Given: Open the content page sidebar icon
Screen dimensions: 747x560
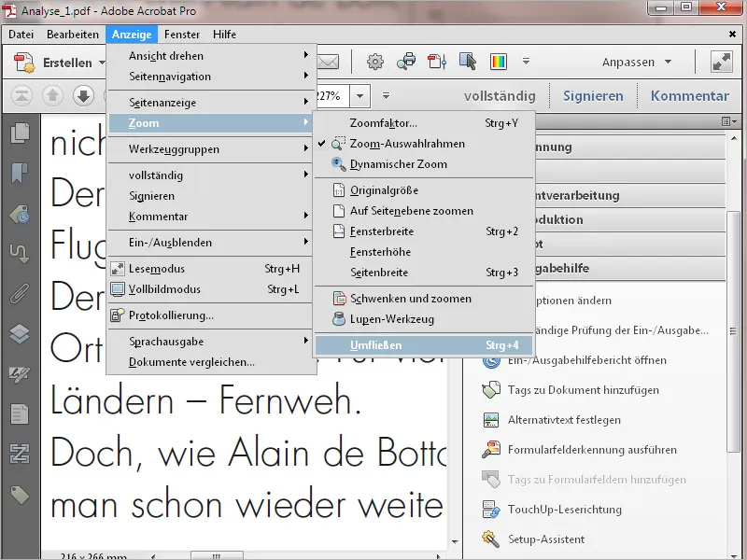Looking at the screenshot, I should (x=20, y=413).
